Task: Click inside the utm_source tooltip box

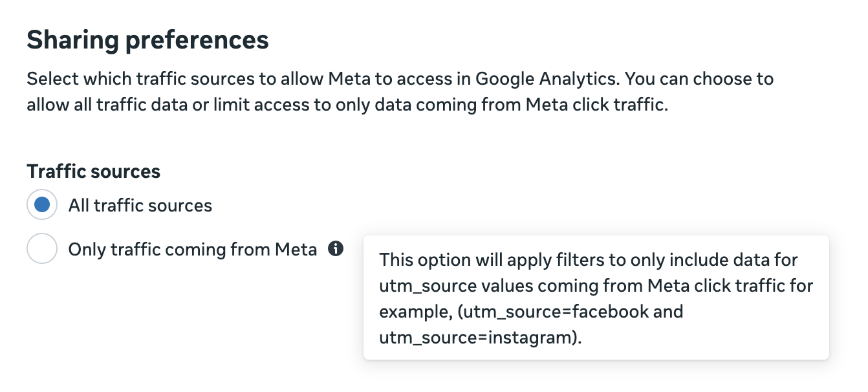Action: [x=596, y=298]
